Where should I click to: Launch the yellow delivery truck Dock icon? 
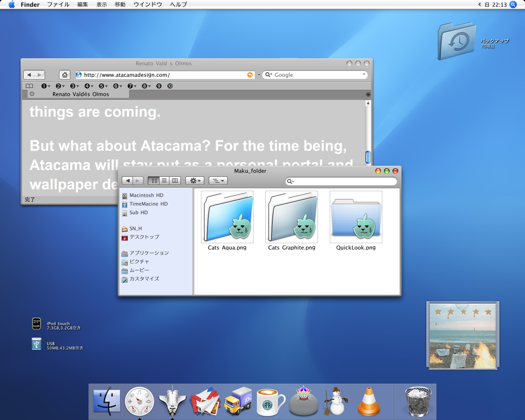[238, 401]
